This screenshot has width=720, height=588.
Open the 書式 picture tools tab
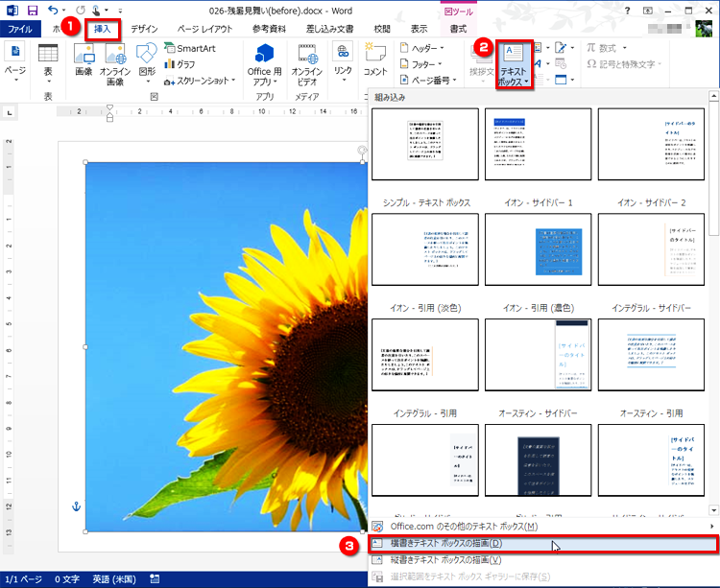[458, 29]
